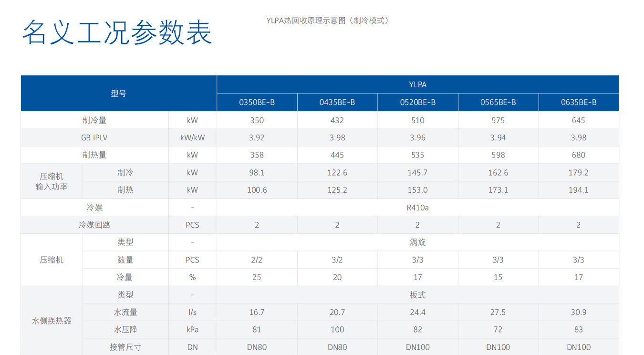Image resolution: width=644 pixels, height=355 pixels.
Task: Select the 0635BE-B model column header
Action: [578, 103]
